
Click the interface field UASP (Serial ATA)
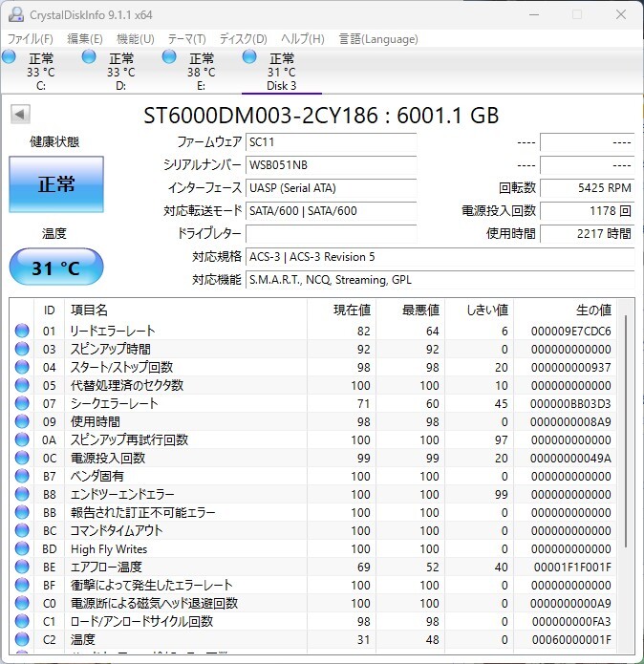pyautogui.click(x=332, y=187)
